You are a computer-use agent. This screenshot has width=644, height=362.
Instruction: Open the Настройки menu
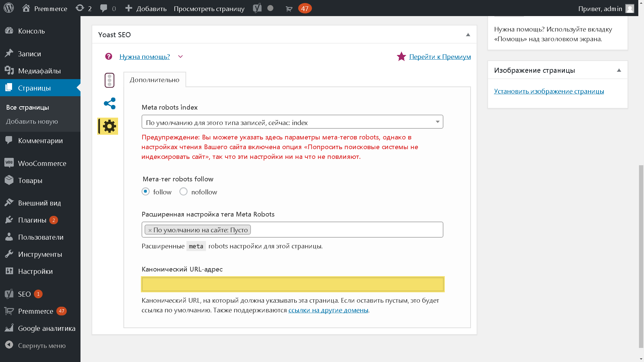pyautogui.click(x=40, y=271)
